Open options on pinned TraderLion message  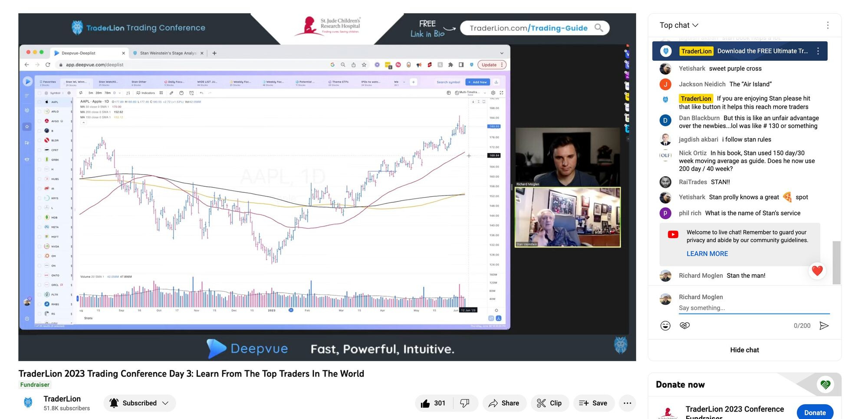point(818,51)
